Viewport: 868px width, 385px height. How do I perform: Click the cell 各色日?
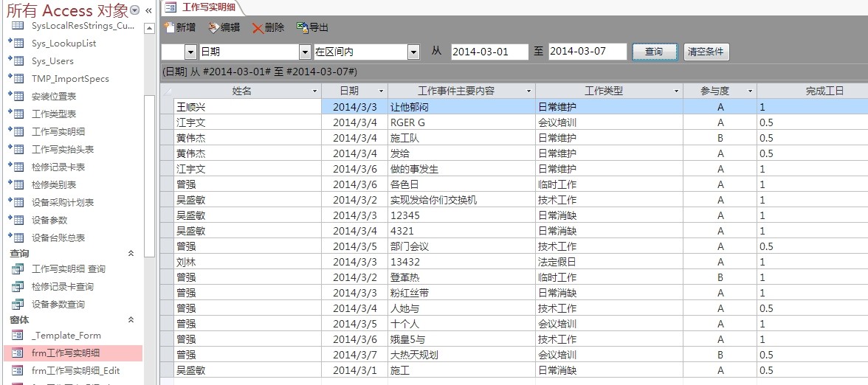pos(462,184)
